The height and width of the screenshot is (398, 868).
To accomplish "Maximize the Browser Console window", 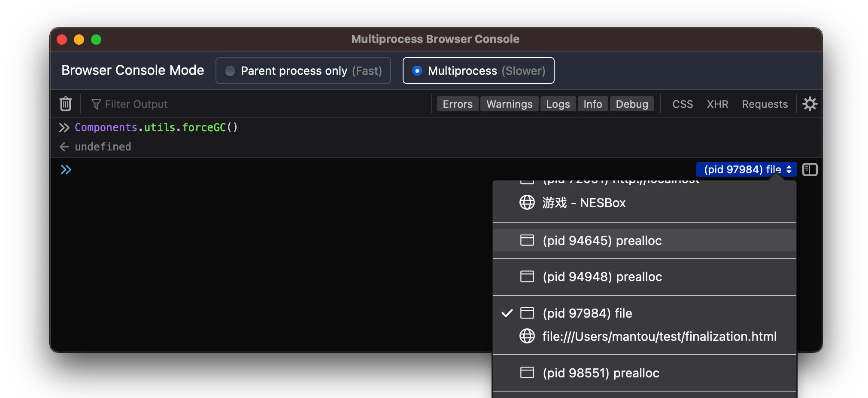I will pos(96,40).
